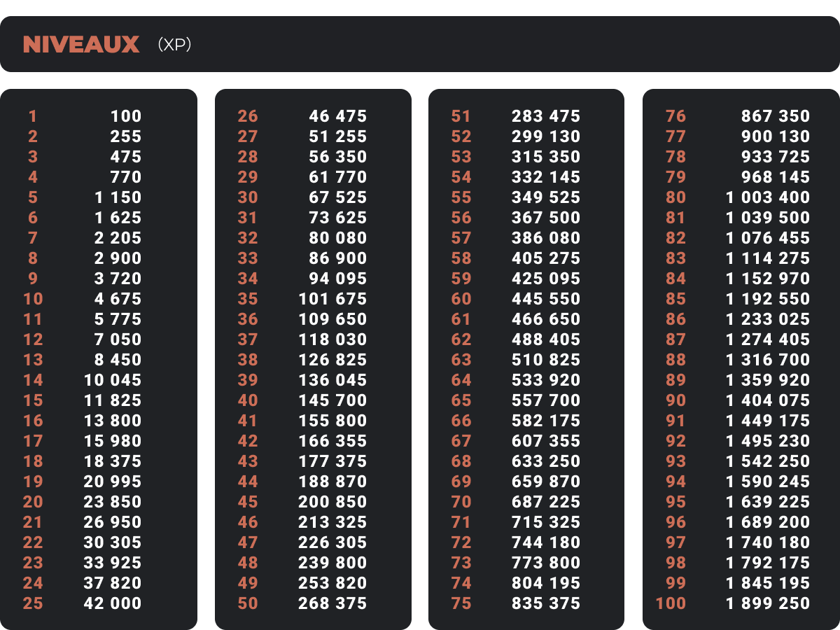Click the 835 375 XP value
This screenshot has width=840, height=630.
coord(546,603)
